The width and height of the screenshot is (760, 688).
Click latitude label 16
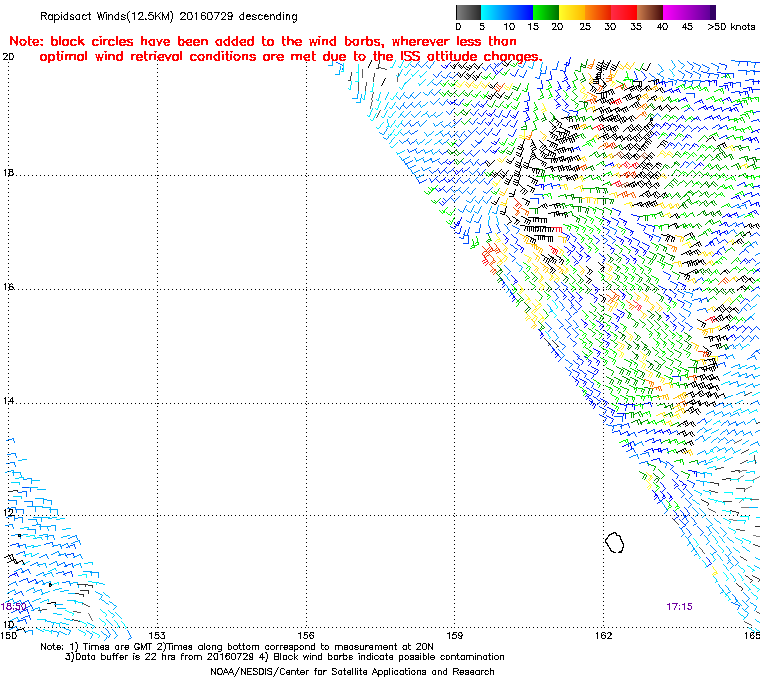click(8, 287)
